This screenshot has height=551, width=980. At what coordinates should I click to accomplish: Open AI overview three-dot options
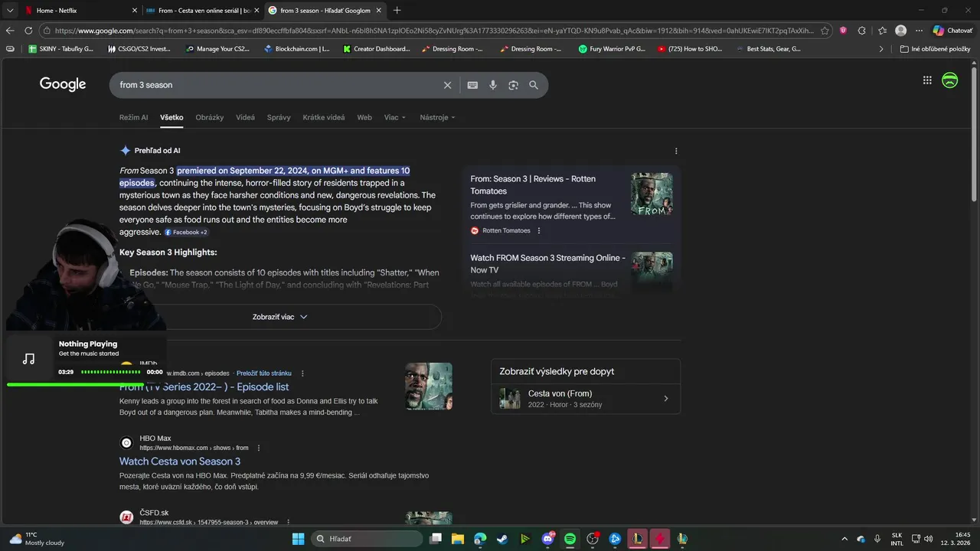tap(676, 151)
